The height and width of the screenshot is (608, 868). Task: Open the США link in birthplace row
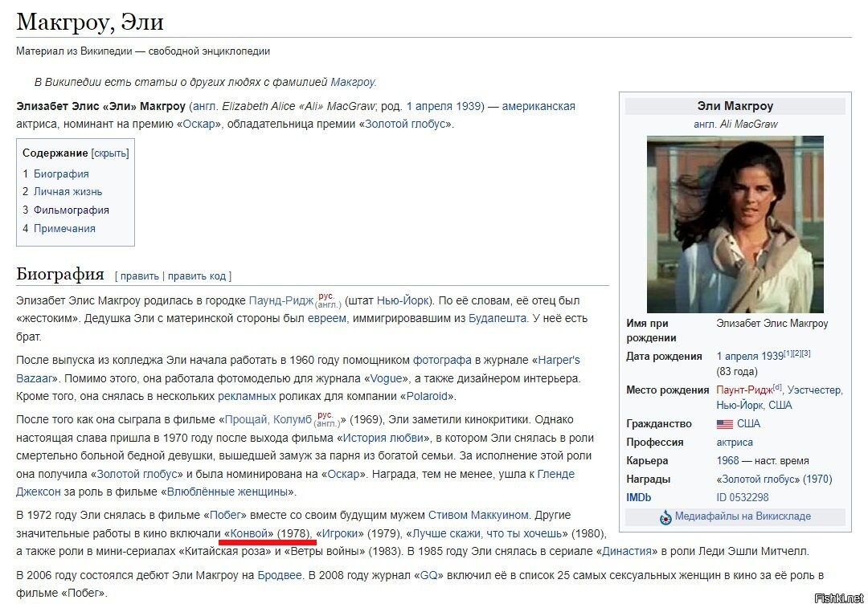(780, 406)
